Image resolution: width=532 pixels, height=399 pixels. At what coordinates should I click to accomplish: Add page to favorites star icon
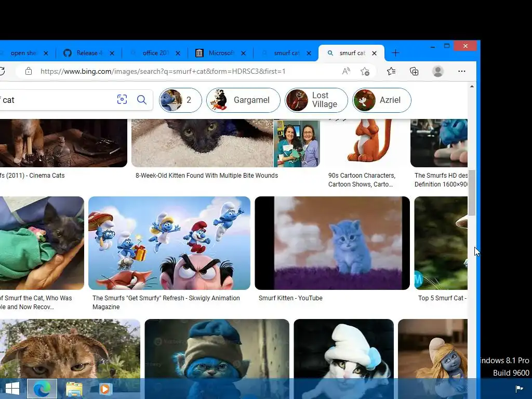(365, 71)
